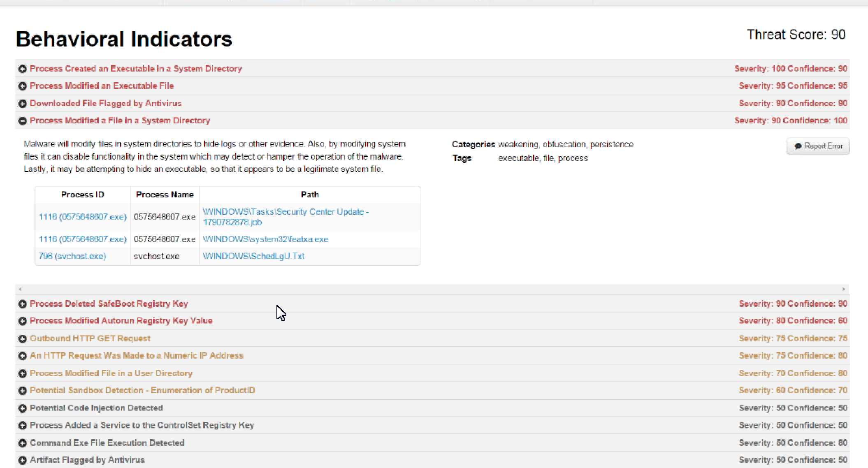Click the horizontal scrollbar right arrow
This screenshot has width=868, height=468.
tap(843, 289)
